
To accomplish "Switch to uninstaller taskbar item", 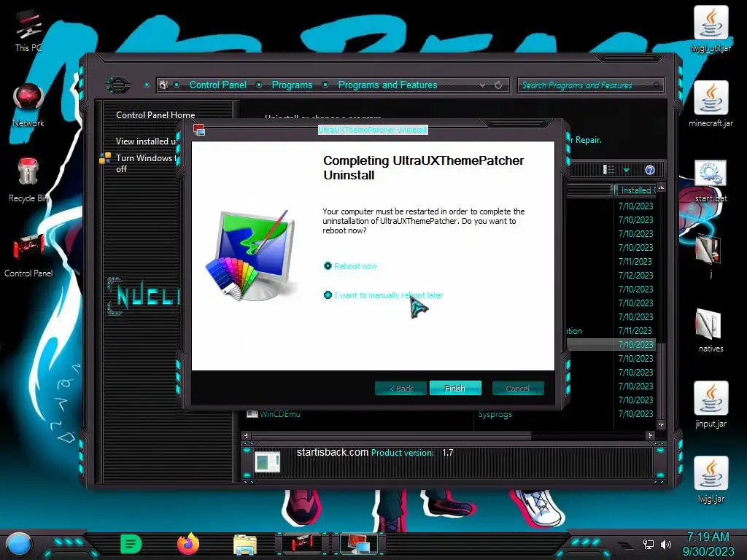I will pyautogui.click(x=359, y=544).
